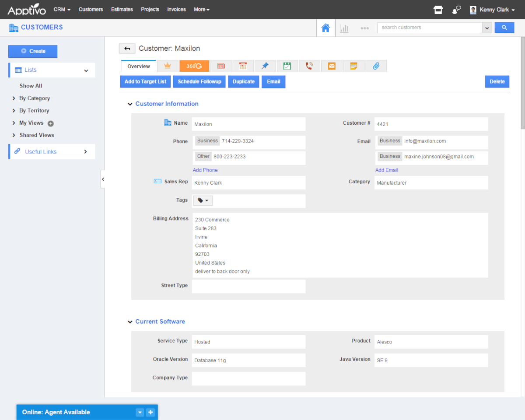The width and height of the screenshot is (525, 420).
Task: Click Add to Target List button
Action: pos(145,82)
